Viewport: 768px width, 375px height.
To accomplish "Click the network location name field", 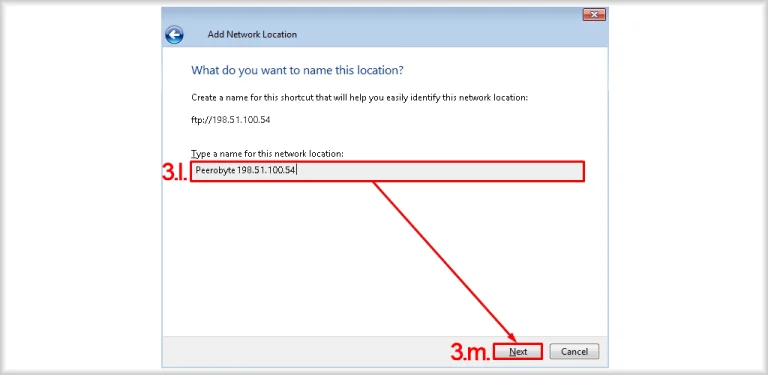I will tap(387, 171).
